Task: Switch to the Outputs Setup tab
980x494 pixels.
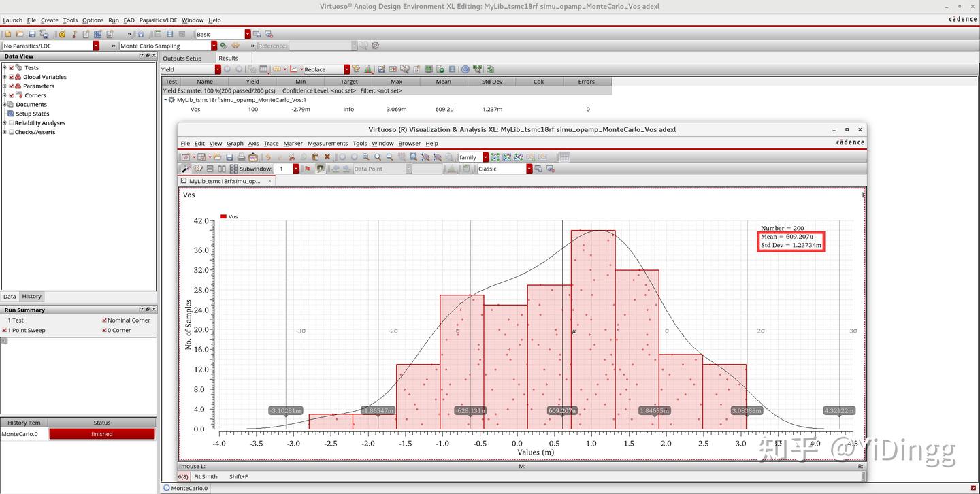Action: [x=182, y=59]
